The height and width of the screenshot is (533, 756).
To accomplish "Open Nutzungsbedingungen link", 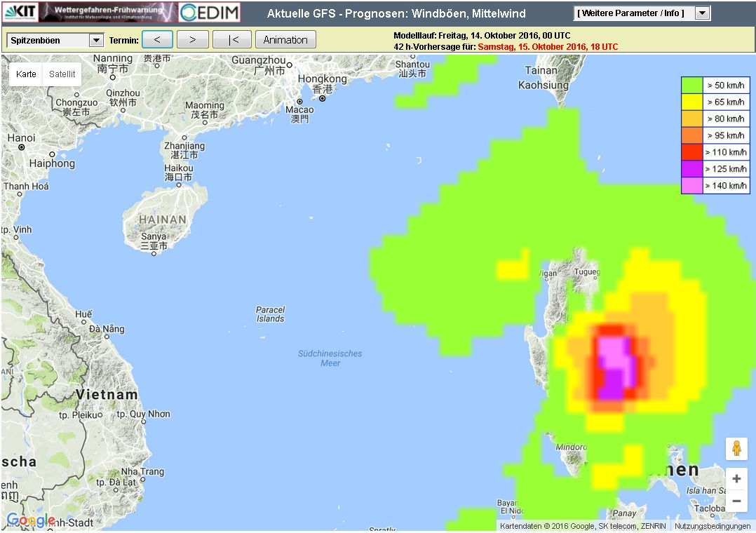I will [x=713, y=526].
